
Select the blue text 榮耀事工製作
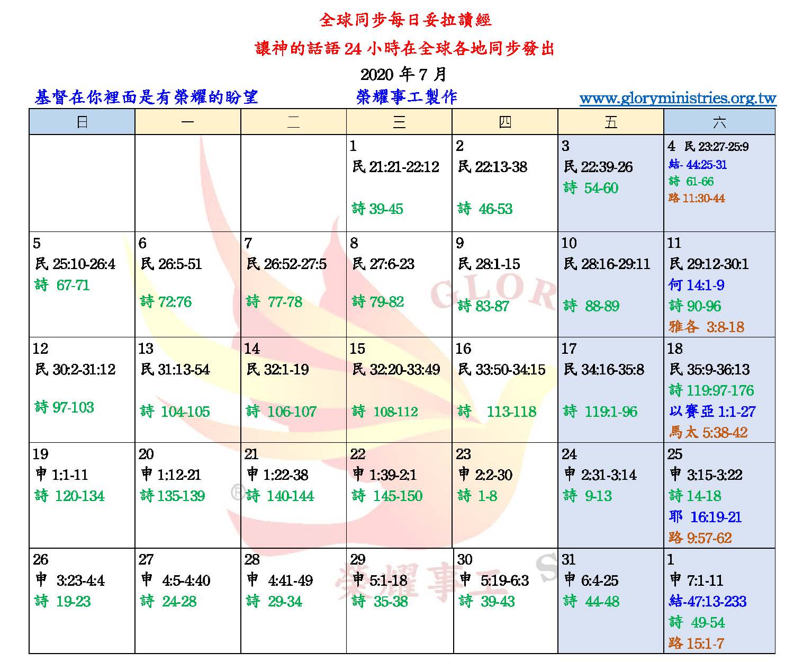point(406,97)
